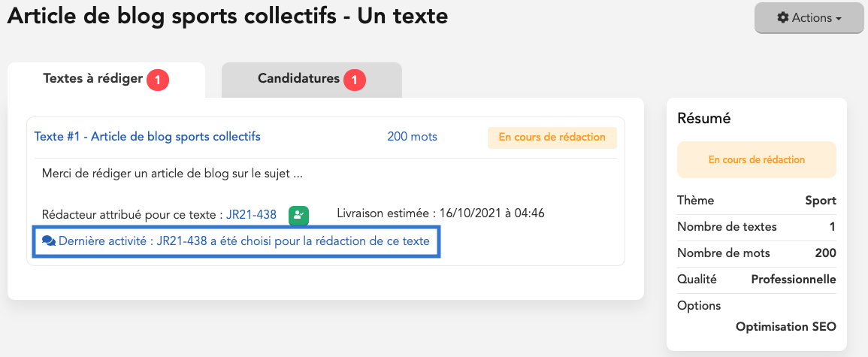Screen dimensions: 868x357
Task: Click Optimisation SEO in the Résumé panel
Action: 785,326
